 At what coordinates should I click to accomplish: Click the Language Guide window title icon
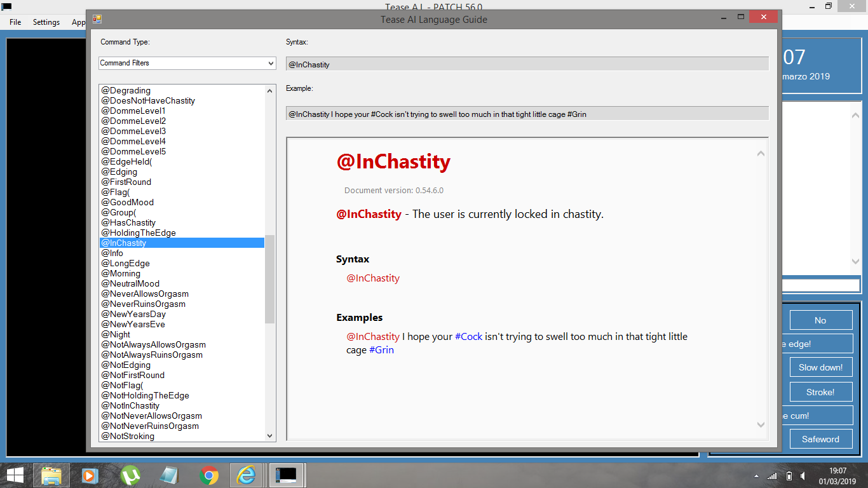(x=97, y=19)
